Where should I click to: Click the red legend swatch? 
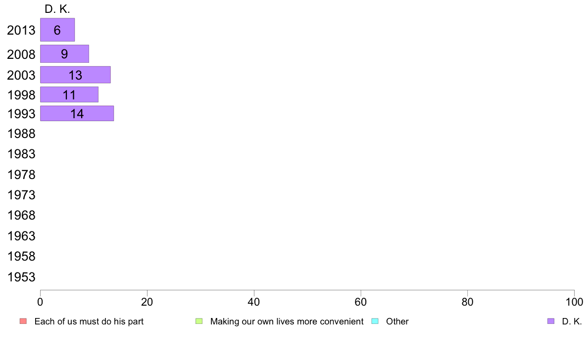tap(23, 321)
